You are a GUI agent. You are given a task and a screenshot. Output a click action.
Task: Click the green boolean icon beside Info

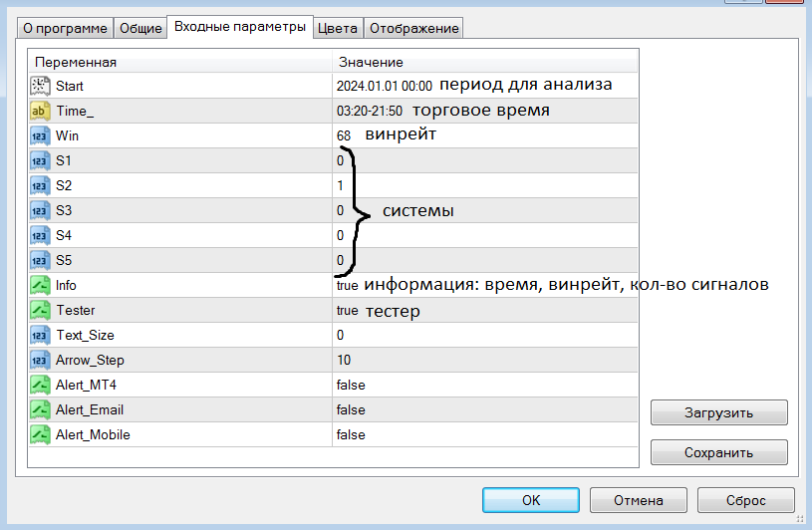[x=40, y=285]
